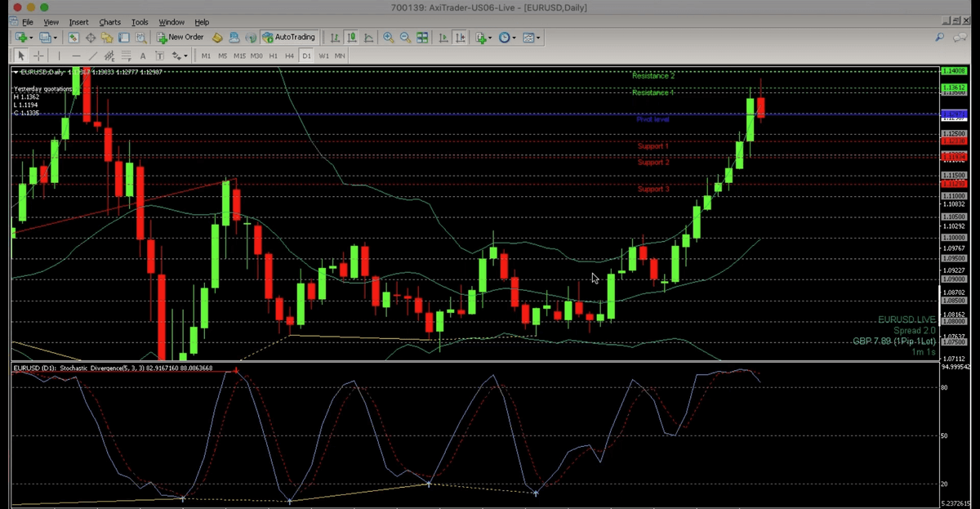980x509 pixels.
Task: Switch chart to candlestick mode
Action: (x=351, y=38)
